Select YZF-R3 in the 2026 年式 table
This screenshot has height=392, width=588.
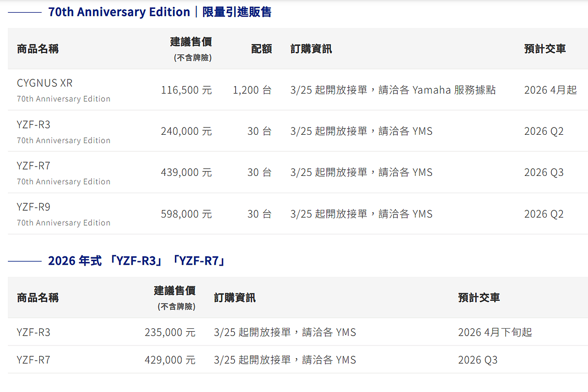34,333
